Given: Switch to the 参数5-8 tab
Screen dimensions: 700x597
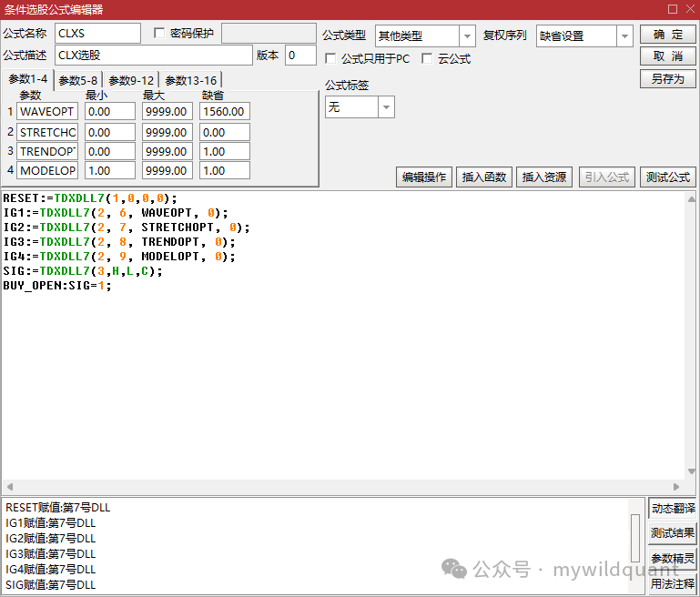Looking at the screenshot, I should (x=77, y=80).
